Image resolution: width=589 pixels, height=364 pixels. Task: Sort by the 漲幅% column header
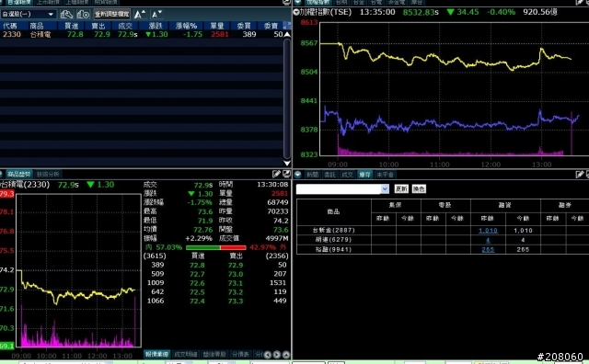(x=186, y=26)
